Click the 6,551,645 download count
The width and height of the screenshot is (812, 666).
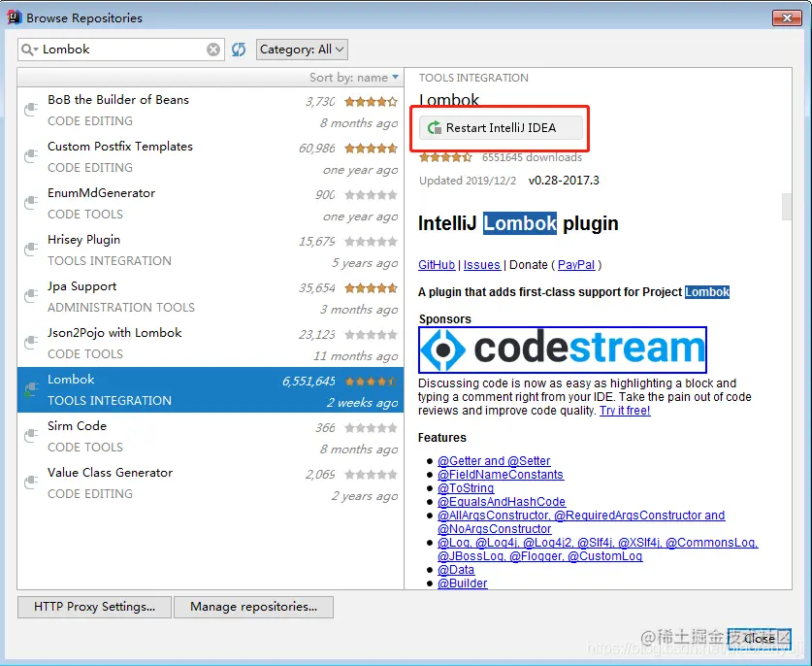tap(309, 382)
